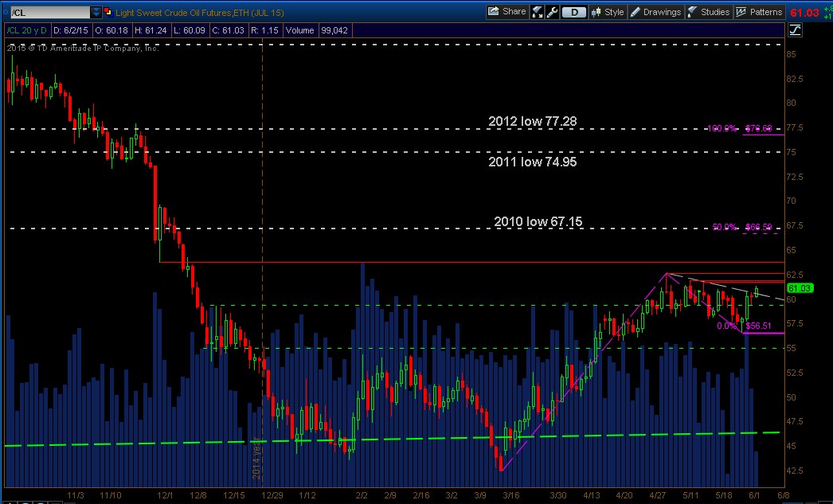This screenshot has width=833, height=504.
Task: Click the 100.0% $76.68 Fibonacci label
Action: tap(740, 128)
